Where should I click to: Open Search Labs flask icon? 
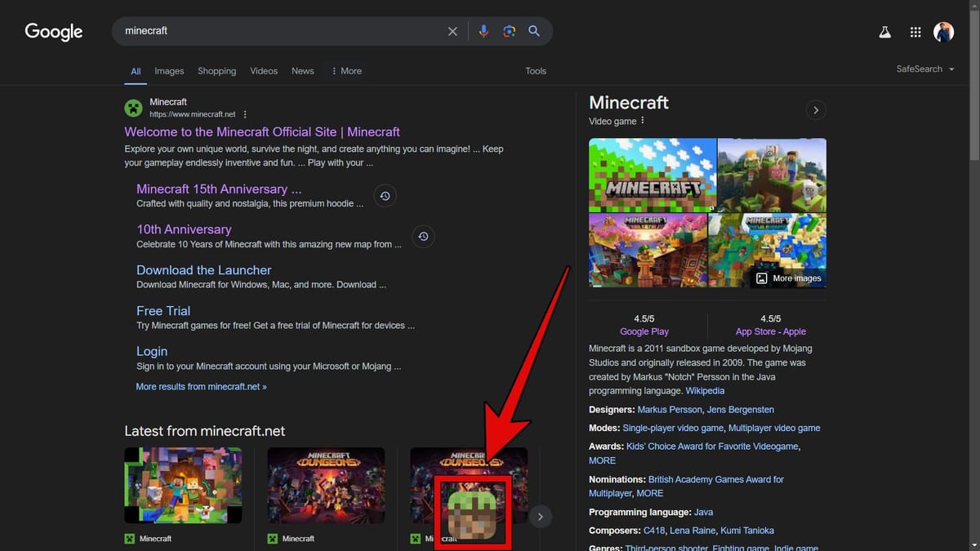[x=884, y=32]
